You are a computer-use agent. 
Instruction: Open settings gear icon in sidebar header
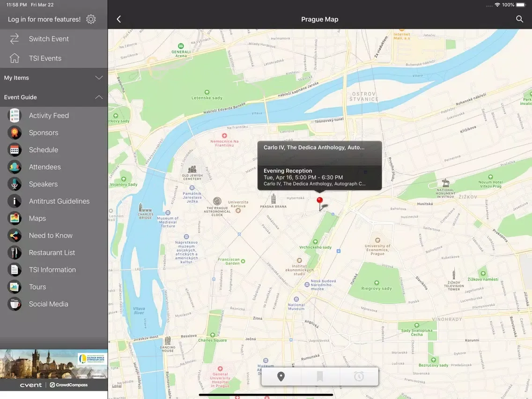[x=91, y=19]
